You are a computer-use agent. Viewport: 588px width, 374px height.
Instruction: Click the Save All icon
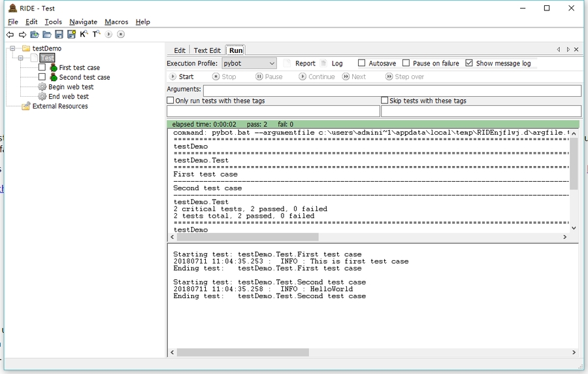[71, 35]
